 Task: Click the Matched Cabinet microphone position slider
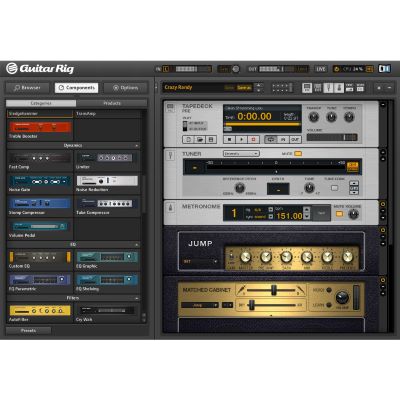coord(273,290)
